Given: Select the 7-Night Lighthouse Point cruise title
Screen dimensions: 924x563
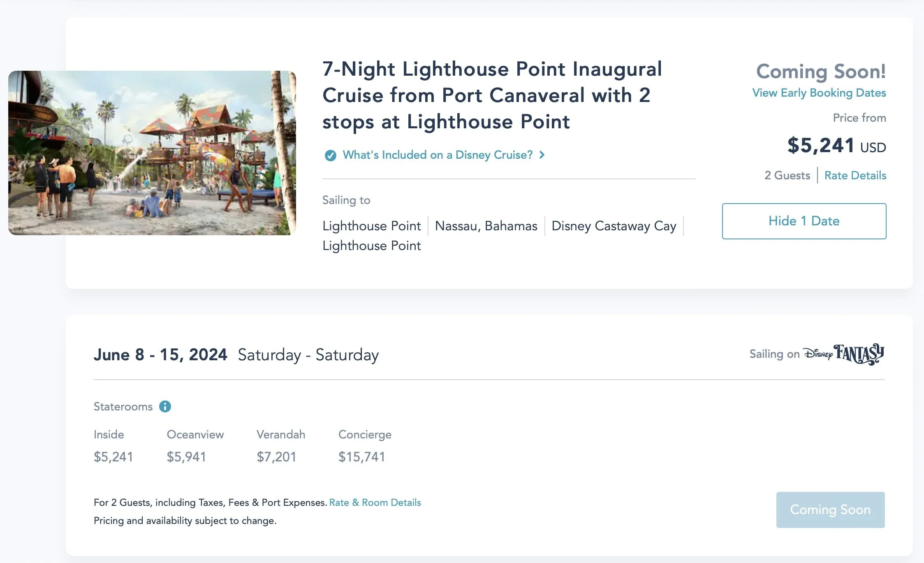Looking at the screenshot, I should pos(492,95).
